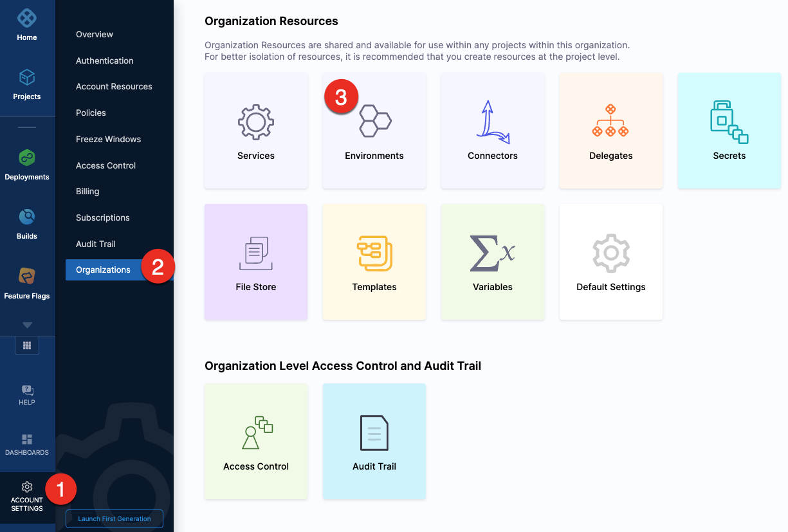
Task: Select Organizations in the settings menu
Action: (103, 270)
